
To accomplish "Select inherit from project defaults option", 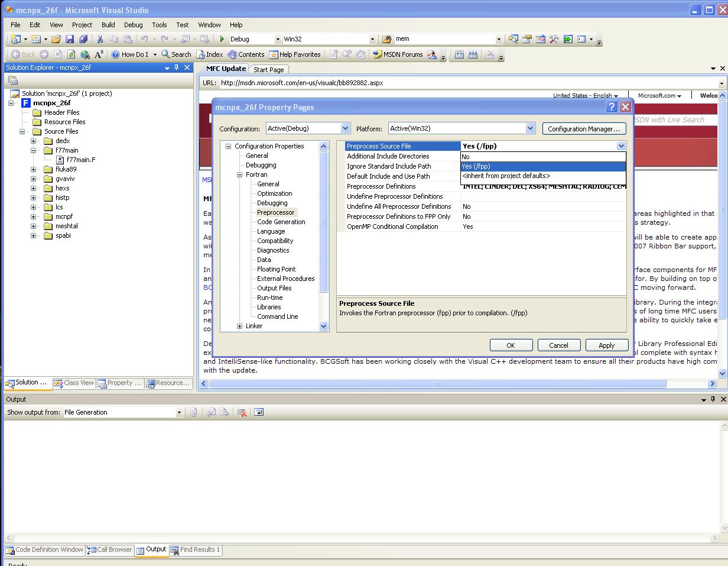I will click(542, 176).
